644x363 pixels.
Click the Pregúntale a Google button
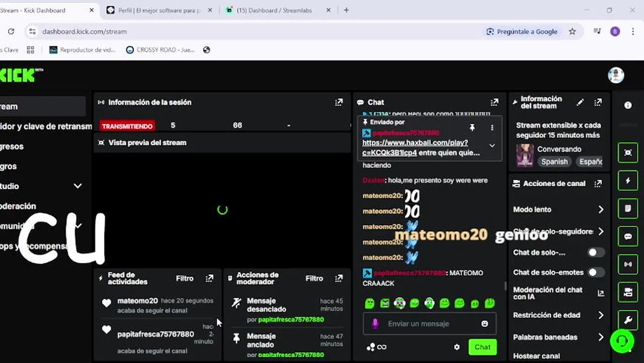click(x=522, y=31)
